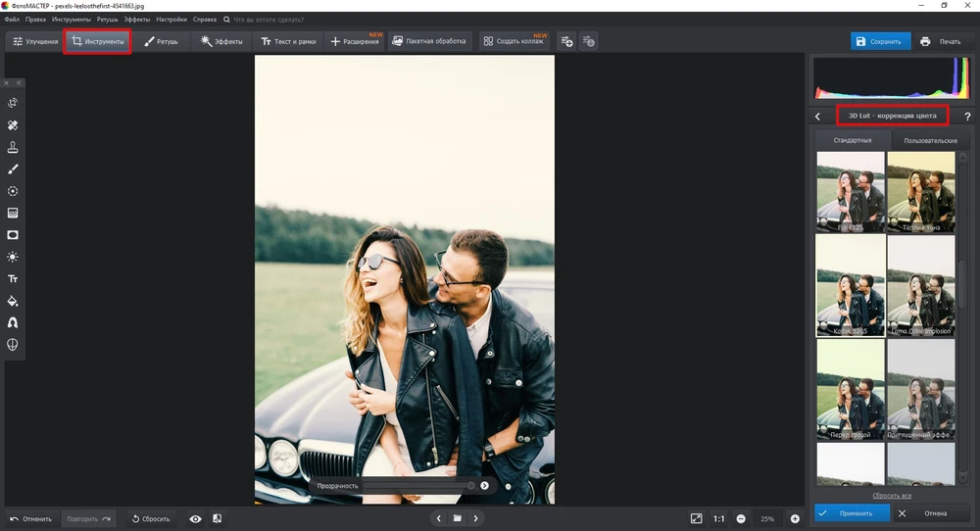Viewport: 980px width, 531px height.
Task: Select the Kodak 5205 LUT preset thumbnail
Action: pos(851,286)
